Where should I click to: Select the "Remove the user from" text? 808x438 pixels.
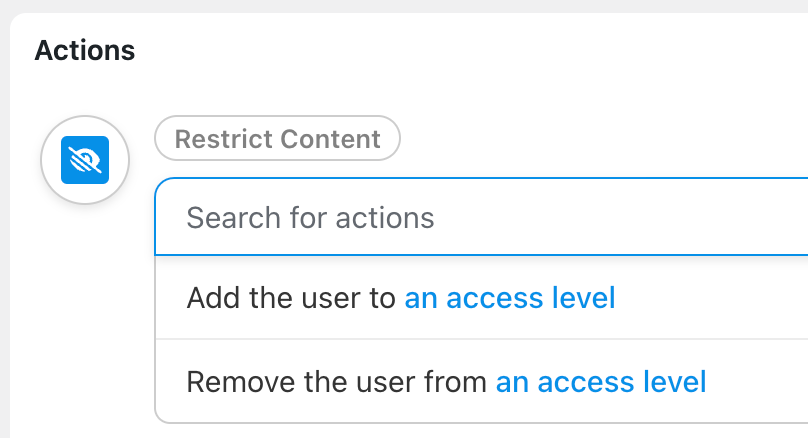click(336, 382)
